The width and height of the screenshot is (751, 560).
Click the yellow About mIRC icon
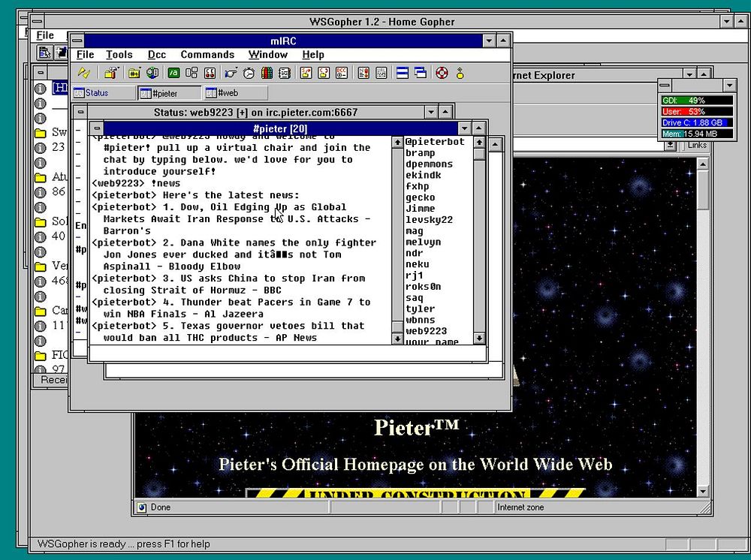coord(460,73)
